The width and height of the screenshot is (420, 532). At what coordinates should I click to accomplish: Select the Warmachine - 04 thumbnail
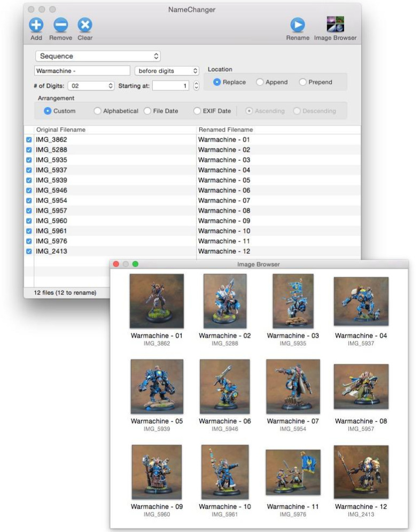click(361, 302)
